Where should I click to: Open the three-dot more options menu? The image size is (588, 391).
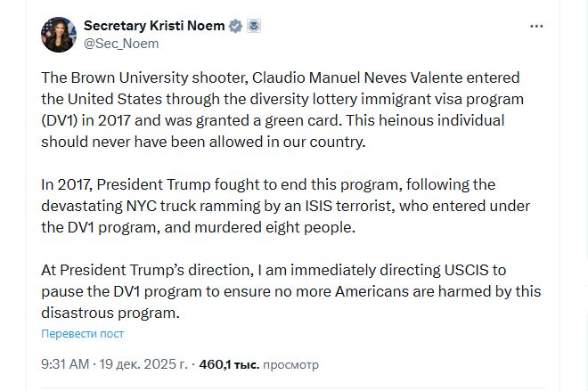pyautogui.click(x=536, y=26)
